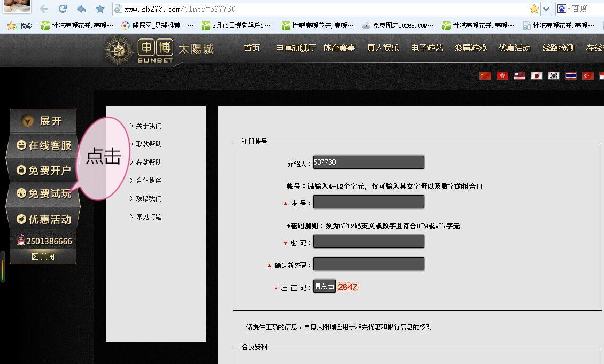The width and height of the screenshot is (604, 364).
Task: Click the undo/restore arrow icon in toolbar
Action: 81,9
